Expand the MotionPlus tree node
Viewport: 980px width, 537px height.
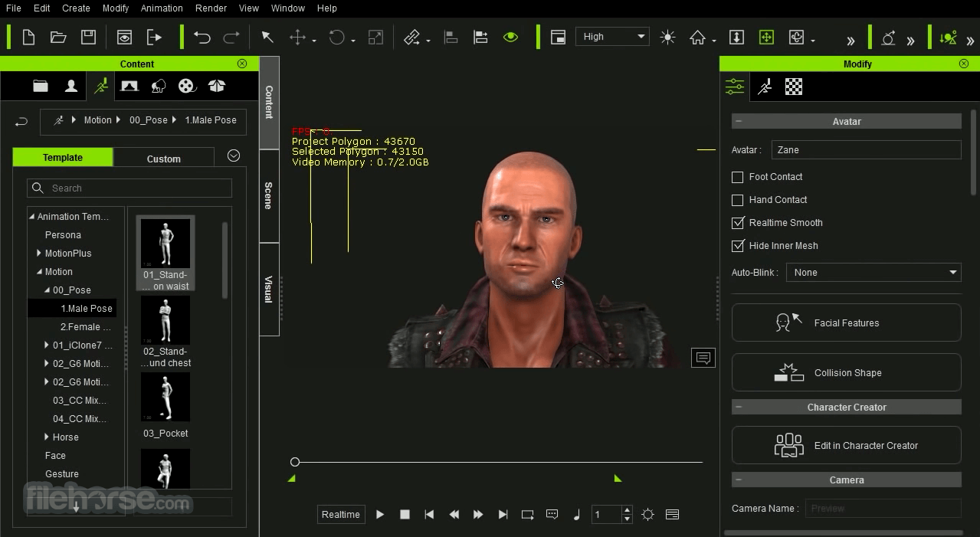[x=39, y=253]
